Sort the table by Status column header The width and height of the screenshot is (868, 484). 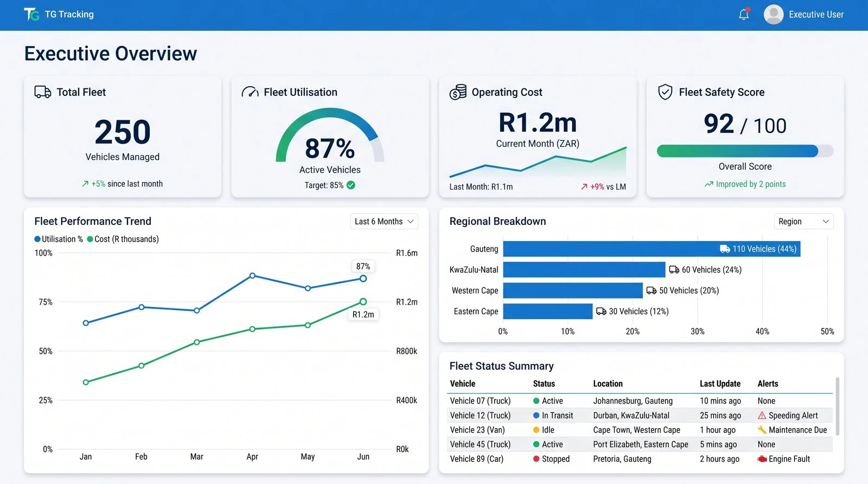544,384
